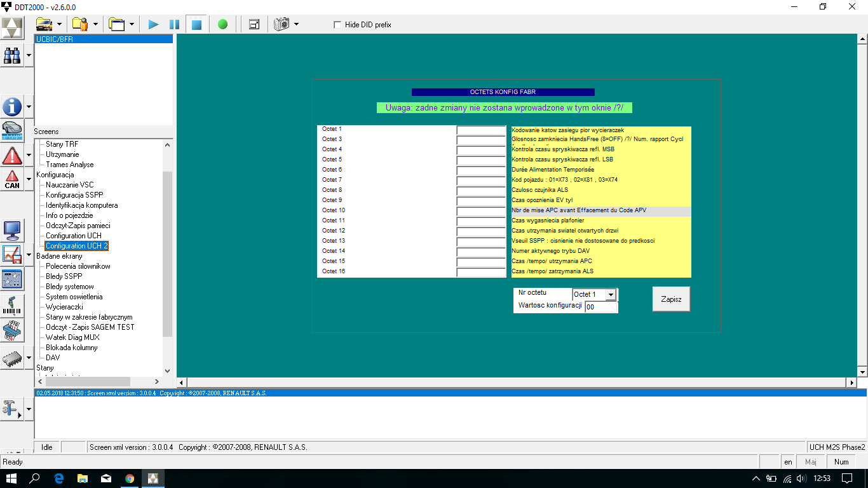Open the vehicle folder toolbar icon
Viewport: 868px width, 488px height.
point(44,24)
